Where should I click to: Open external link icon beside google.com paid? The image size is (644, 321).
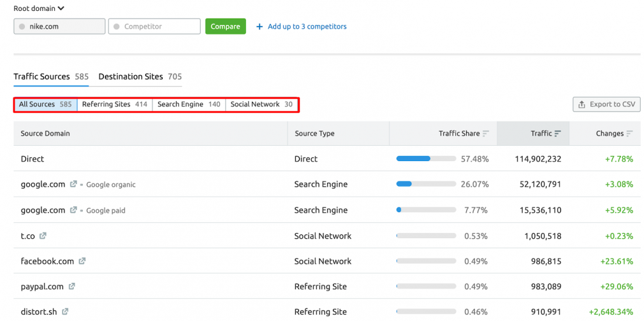point(73,210)
